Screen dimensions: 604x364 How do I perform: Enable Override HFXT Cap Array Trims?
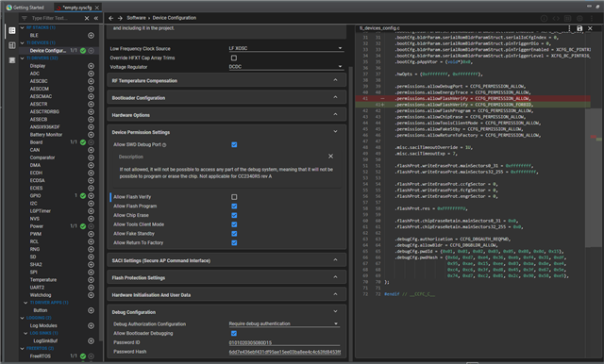(x=234, y=58)
